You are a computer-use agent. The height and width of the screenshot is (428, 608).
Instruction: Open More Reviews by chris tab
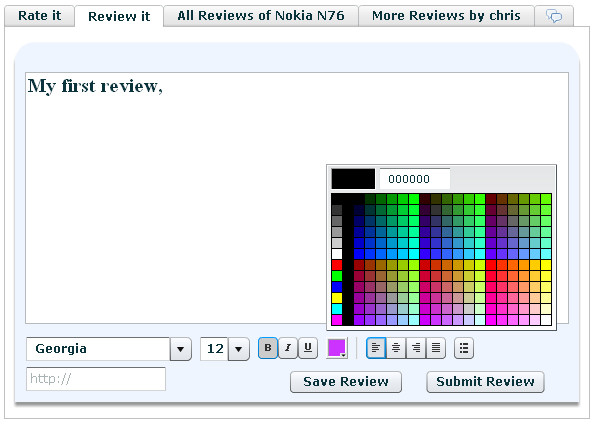445,16
